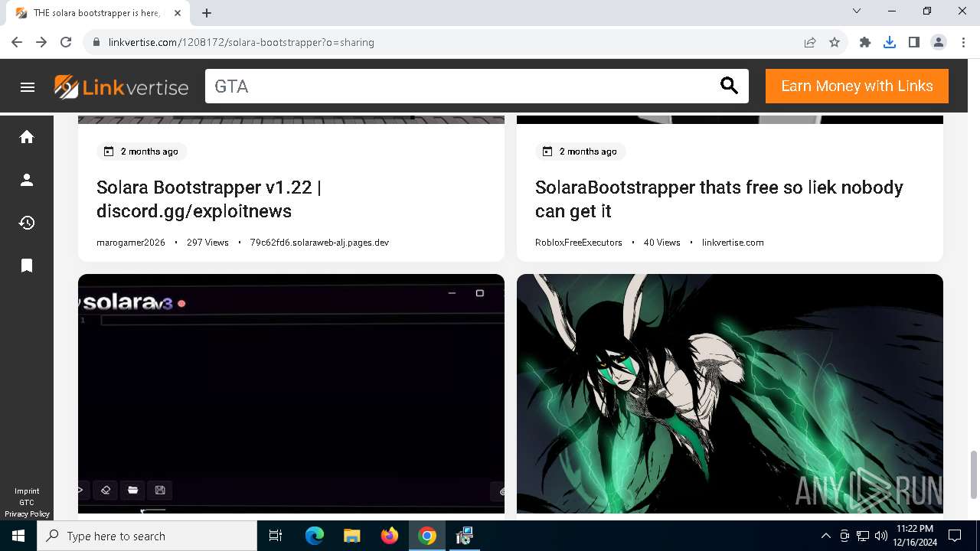980x551 pixels.
Task: Open network icon in system tray
Action: [x=863, y=536]
